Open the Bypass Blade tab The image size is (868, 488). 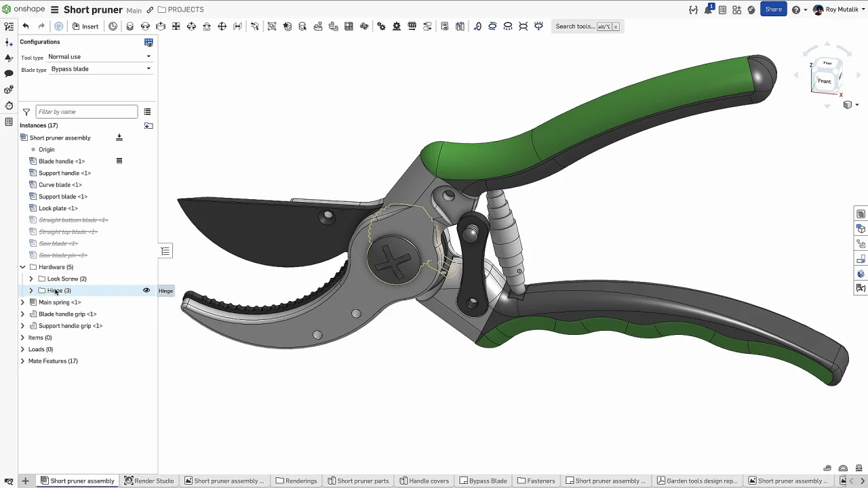483,481
